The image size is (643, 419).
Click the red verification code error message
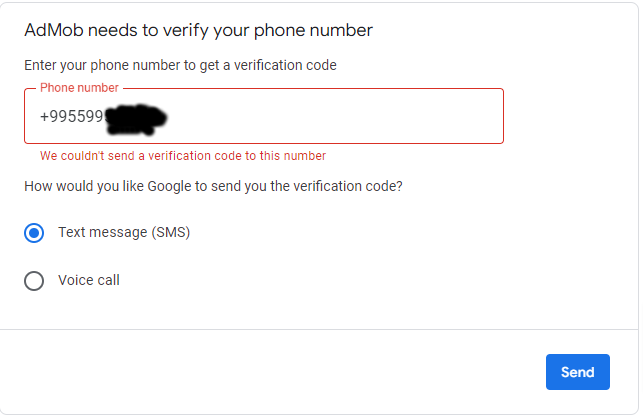click(x=183, y=156)
